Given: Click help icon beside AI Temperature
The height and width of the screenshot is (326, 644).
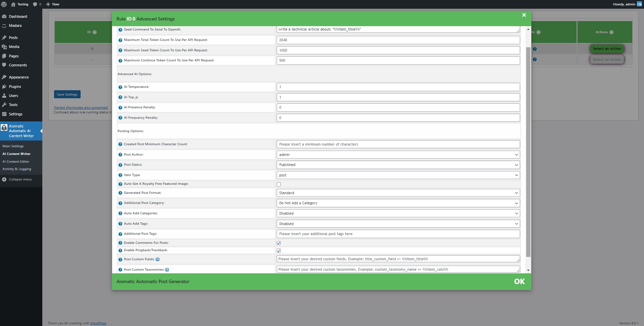Looking at the screenshot, I should tap(120, 87).
